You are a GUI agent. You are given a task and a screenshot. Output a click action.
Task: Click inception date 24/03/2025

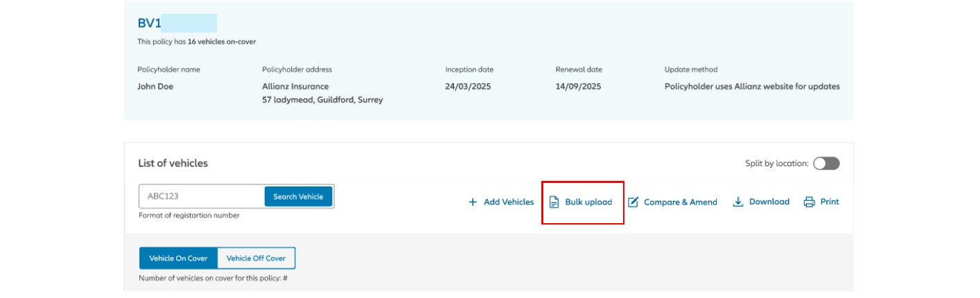pyautogui.click(x=468, y=87)
